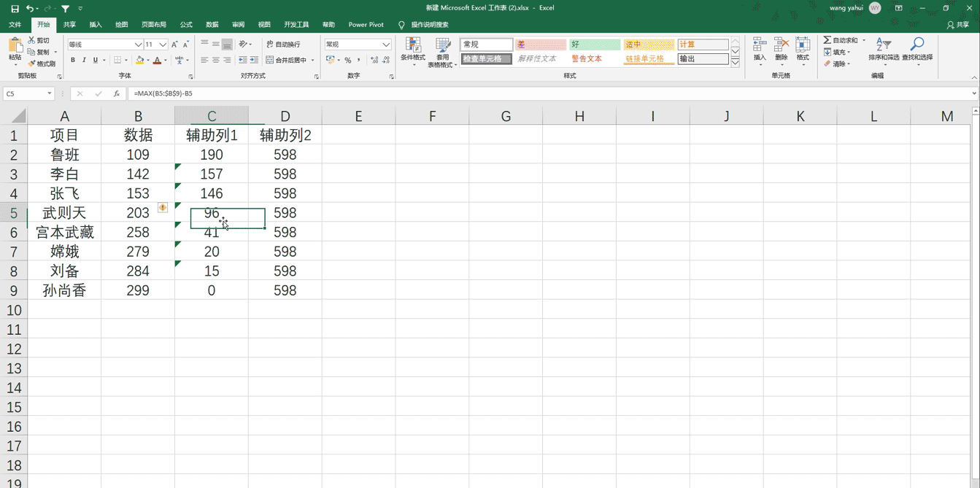
Task: Toggle align text left
Action: click(x=204, y=60)
